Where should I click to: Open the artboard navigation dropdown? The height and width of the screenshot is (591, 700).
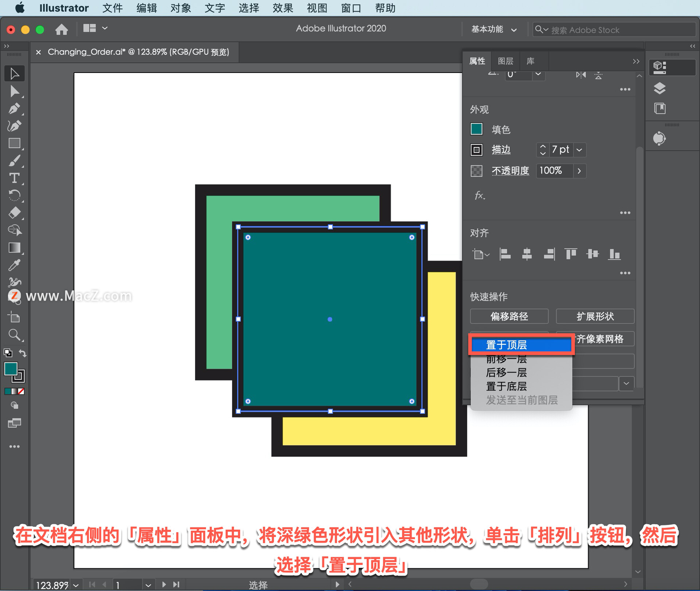pos(148,585)
